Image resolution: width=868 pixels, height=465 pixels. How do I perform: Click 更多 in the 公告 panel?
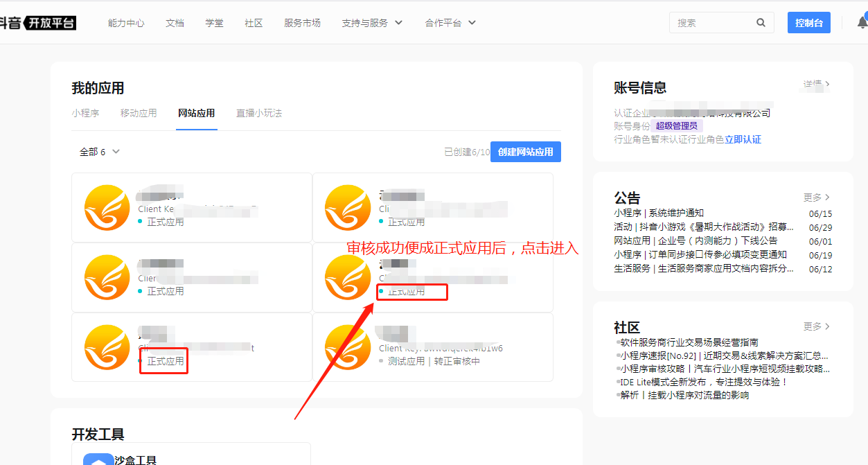point(817,198)
